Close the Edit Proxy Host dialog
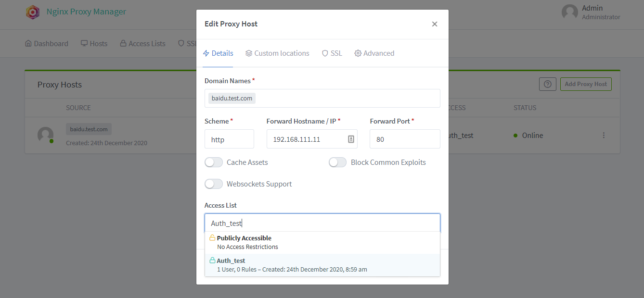The height and width of the screenshot is (298, 644). [x=435, y=24]
